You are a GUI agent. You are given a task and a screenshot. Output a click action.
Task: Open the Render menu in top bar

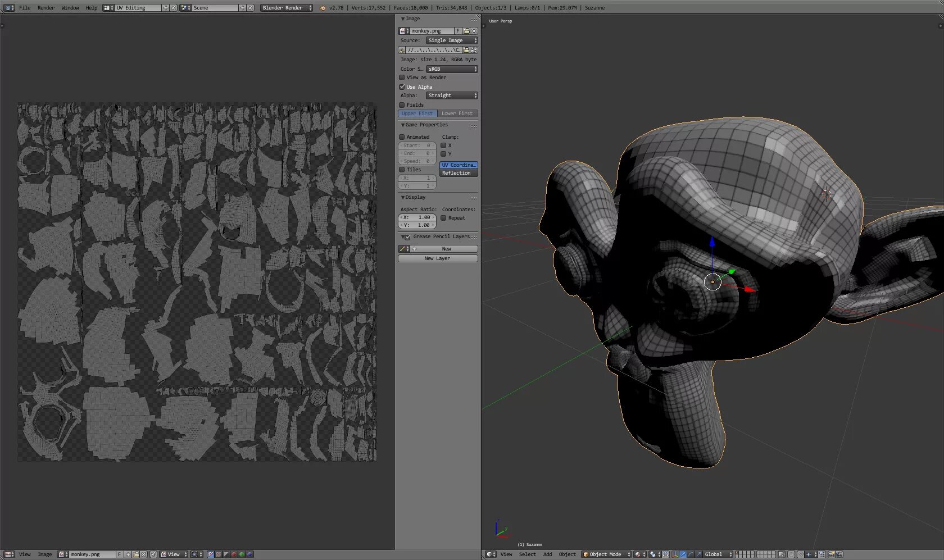[46, 8]
